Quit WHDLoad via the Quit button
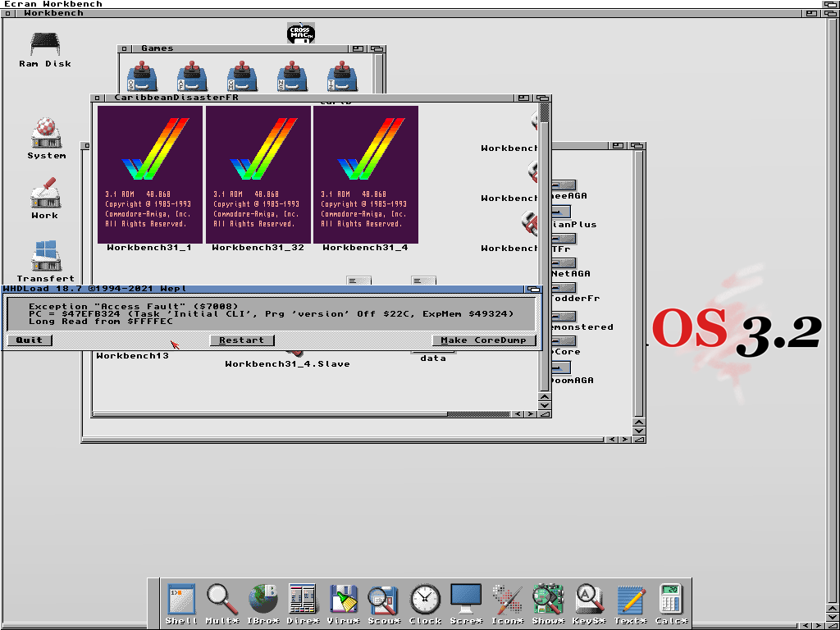The image size is (840, 630). (30, 340)
